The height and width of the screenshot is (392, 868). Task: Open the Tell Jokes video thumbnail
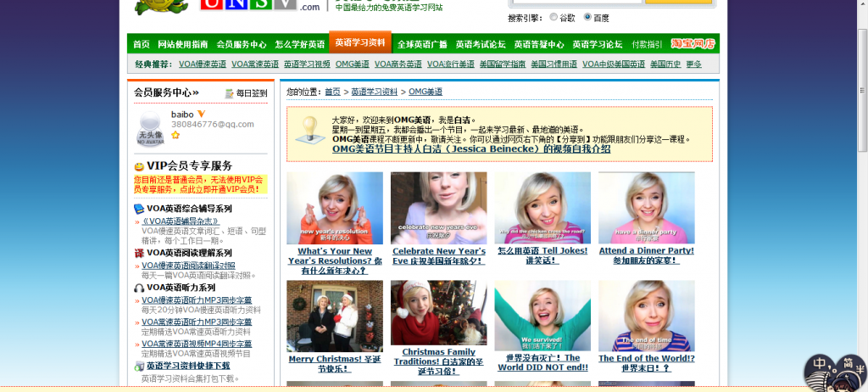[542, 208]
